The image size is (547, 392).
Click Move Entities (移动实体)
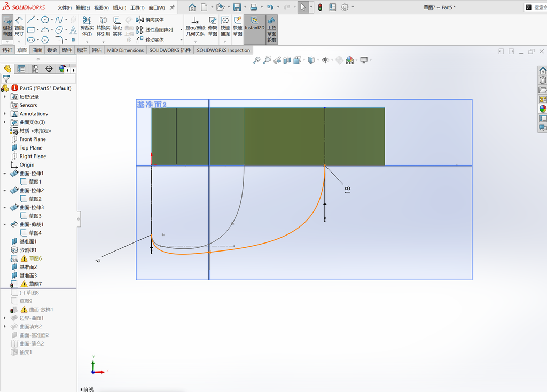point(150,40)
